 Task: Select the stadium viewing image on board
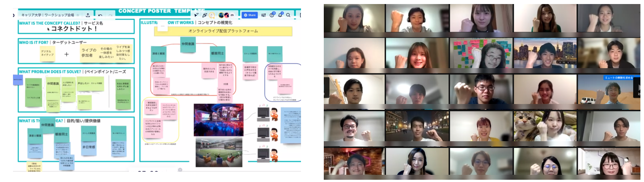pyautogui.click(x=219, y=152)
